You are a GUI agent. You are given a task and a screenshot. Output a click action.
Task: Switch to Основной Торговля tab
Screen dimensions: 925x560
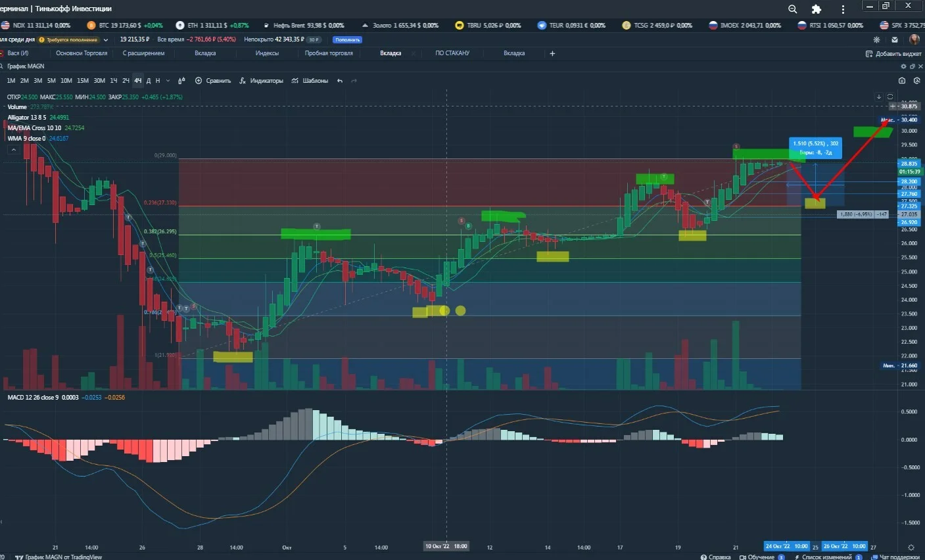point(82,53)
